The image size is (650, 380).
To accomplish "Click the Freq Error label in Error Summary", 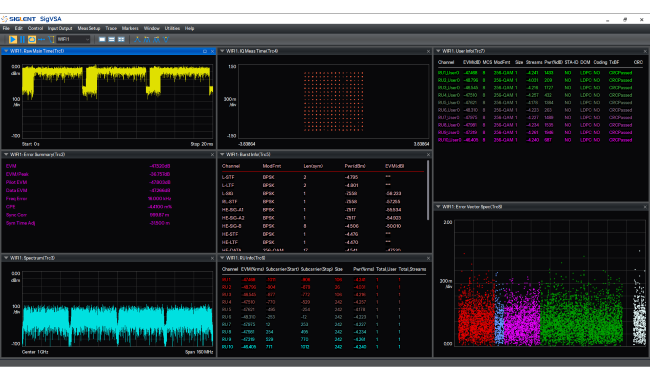I will 17,198.
